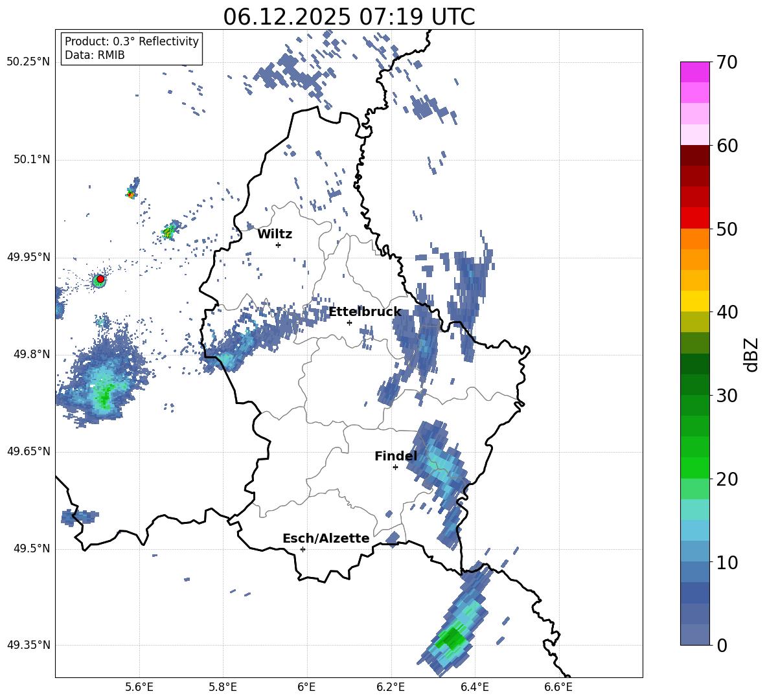Click the 6.2°E longitude label
This screenshot has height=700, width=767.
(x=391, y=687)
